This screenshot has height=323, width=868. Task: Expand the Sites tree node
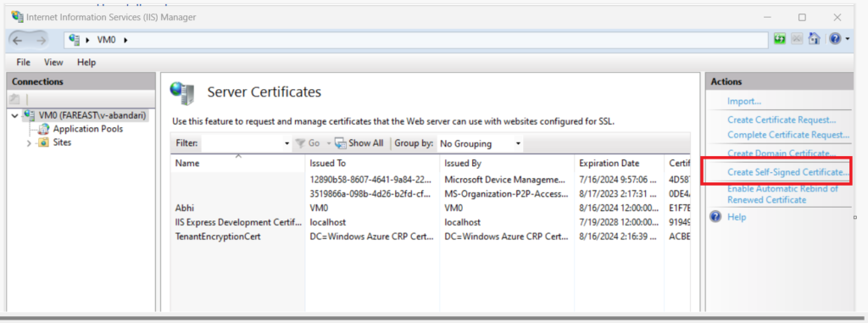(29, 143)
